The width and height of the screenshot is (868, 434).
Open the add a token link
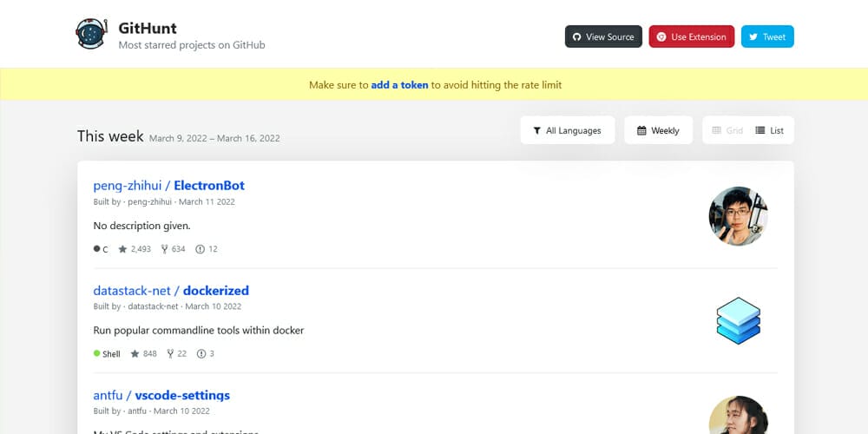pos(399,85)
